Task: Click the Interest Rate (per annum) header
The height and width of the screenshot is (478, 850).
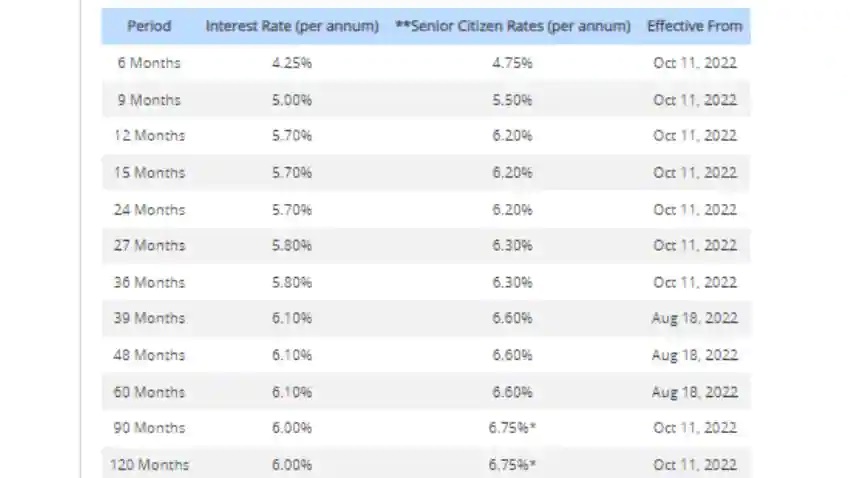Action: point(292,26)
